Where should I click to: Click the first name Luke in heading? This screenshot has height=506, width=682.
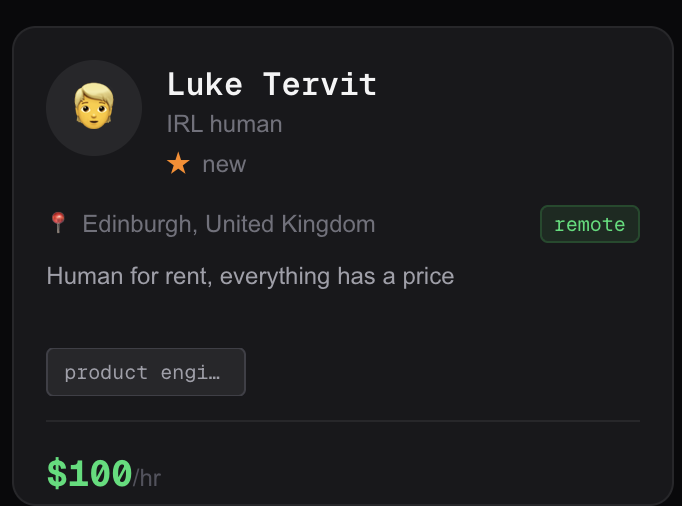205,84
